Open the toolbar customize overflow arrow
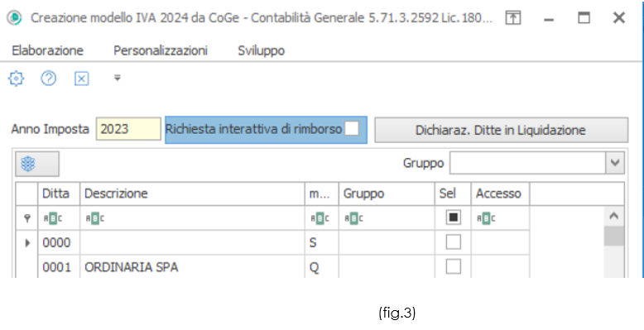The width and height of the screenshot is (644, 330). tap(117, 78)
